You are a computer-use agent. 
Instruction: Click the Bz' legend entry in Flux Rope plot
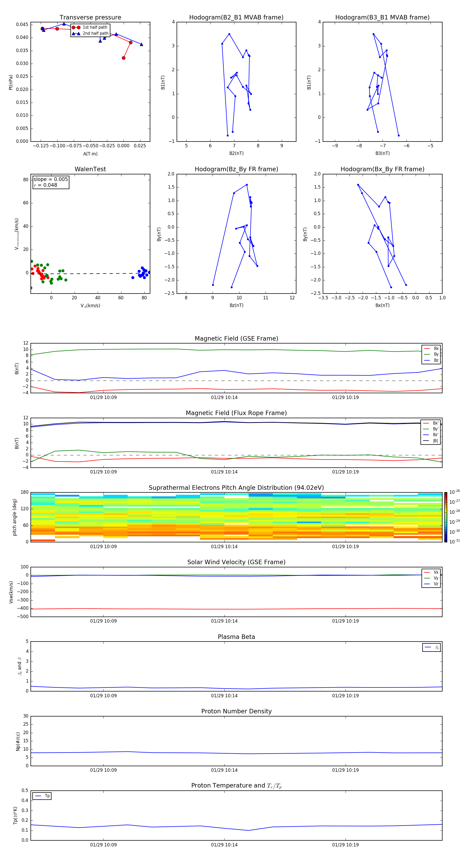click(431, 435)
